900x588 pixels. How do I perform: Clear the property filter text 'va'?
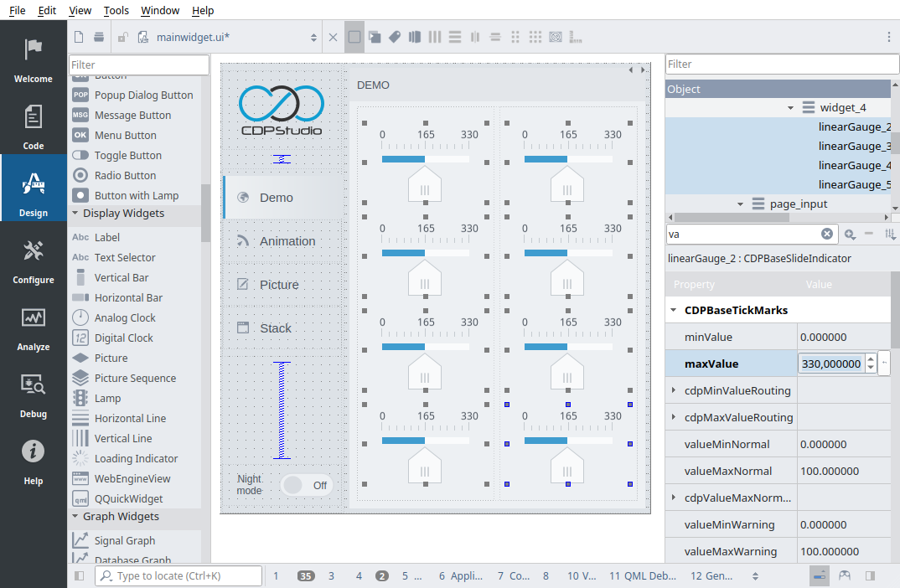(x=827, y=235)
